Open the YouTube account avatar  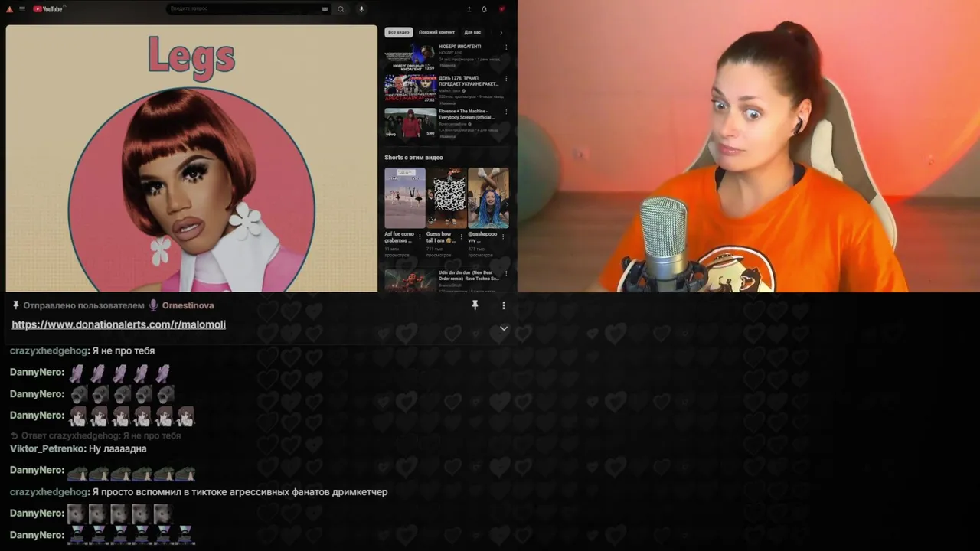coord(502,9)
